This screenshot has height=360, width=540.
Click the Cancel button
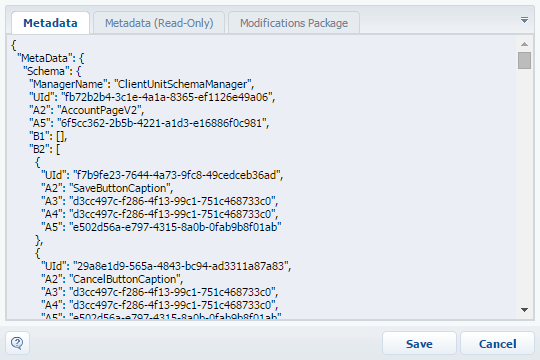(498, 343)
